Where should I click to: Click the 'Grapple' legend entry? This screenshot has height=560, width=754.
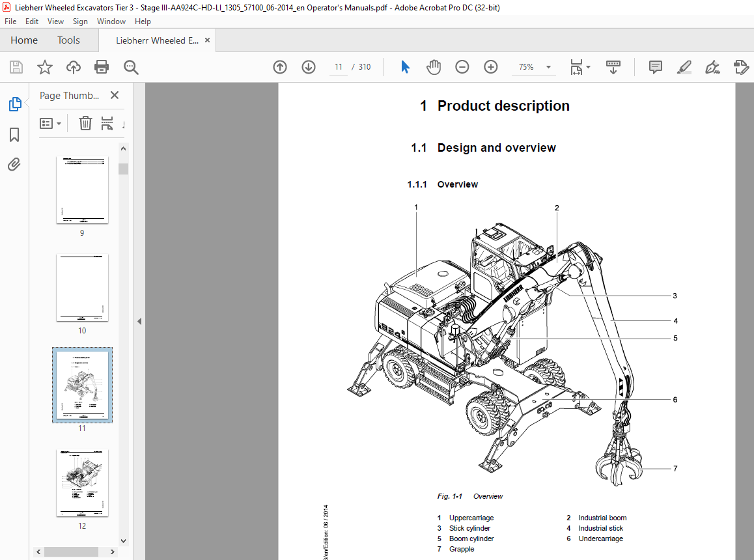pos(462,549)
